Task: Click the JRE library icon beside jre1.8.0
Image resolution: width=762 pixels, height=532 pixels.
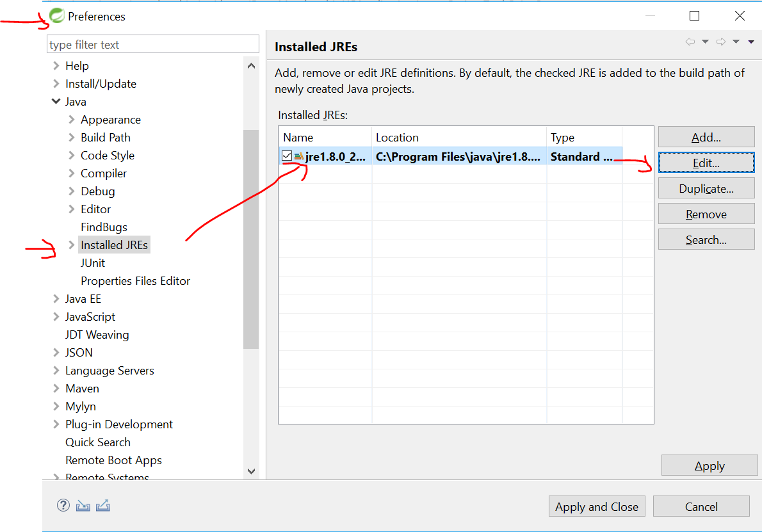Action: [299, 156]
